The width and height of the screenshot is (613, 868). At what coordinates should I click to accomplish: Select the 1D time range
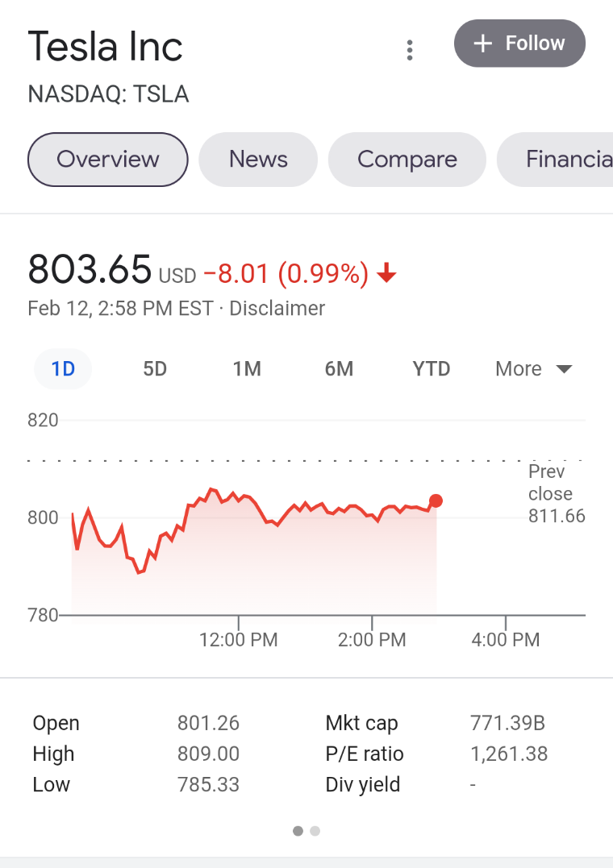click(x=63, y=368)
